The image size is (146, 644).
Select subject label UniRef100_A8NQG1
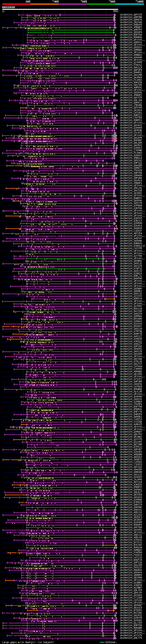click(131, 55)
